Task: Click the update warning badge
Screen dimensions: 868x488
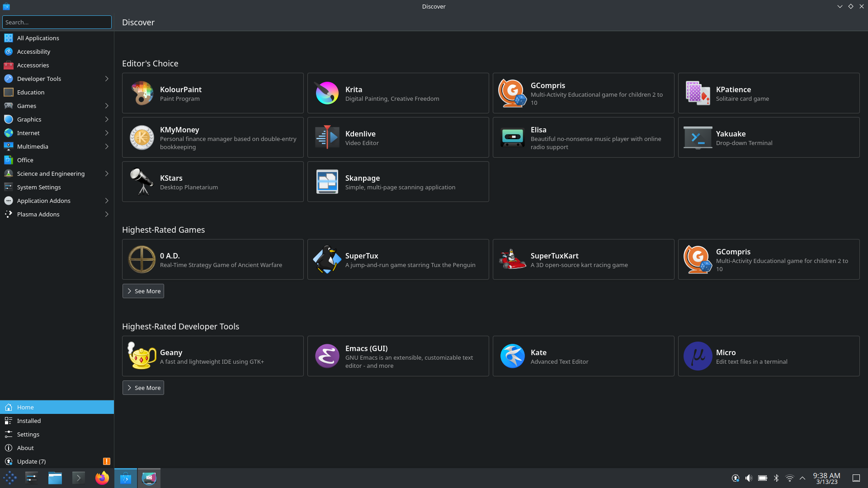Action: 107,461
